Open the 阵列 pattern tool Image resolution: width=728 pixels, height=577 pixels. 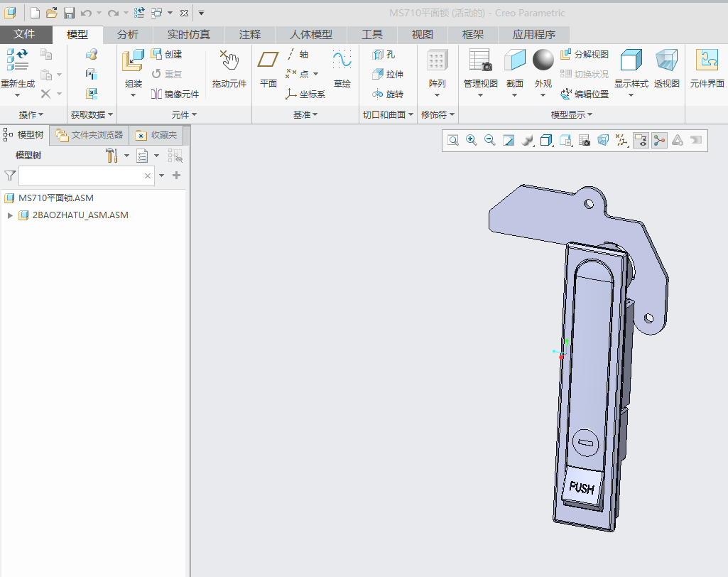437,61
